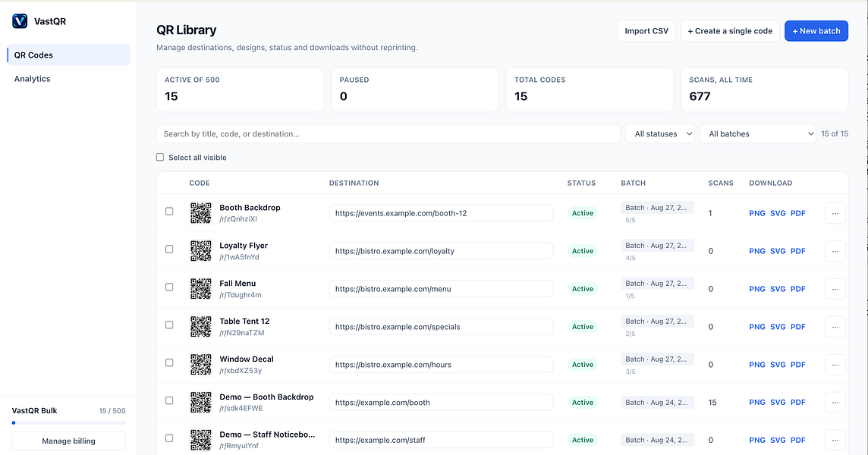Screen dimensions: 868x455
Task: Check the Demo — Booth Backdrop row checkbox
Action: click(x=169, y=400)
